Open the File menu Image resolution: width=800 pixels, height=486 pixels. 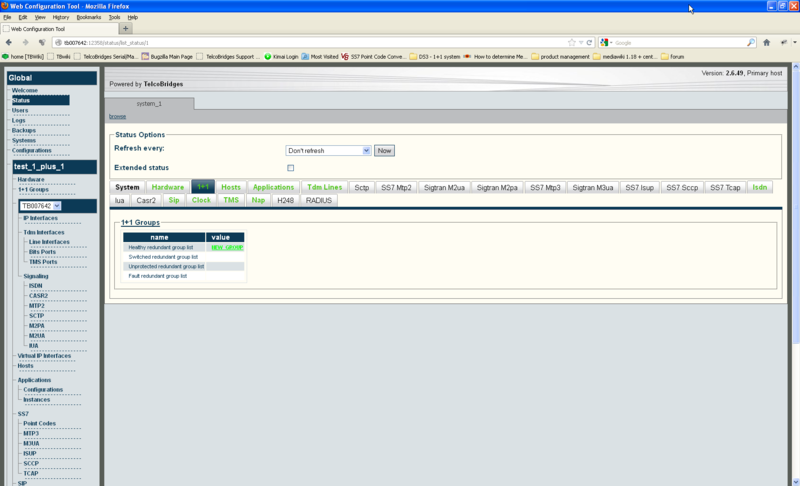click(x=7, y=17)
